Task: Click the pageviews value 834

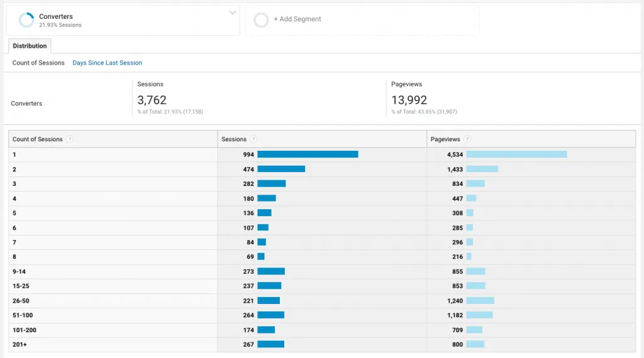Action: coord(458,184)
